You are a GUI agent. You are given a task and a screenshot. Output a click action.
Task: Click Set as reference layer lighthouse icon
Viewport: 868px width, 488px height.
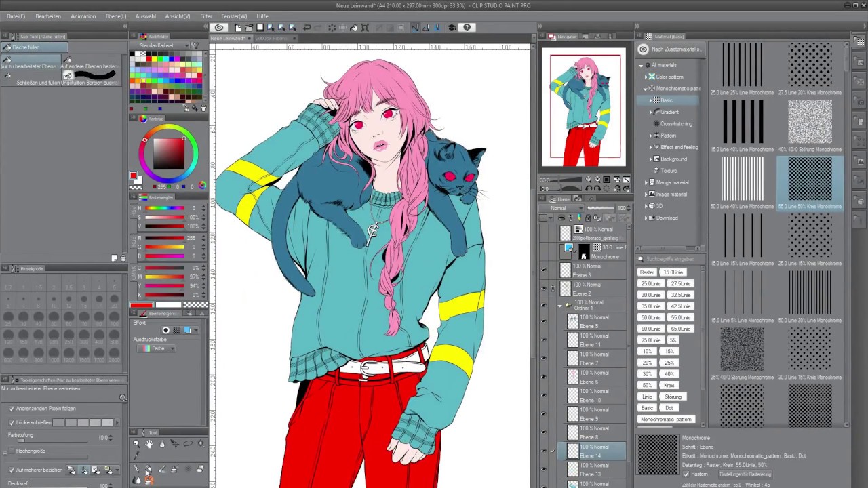pos(569,218)
